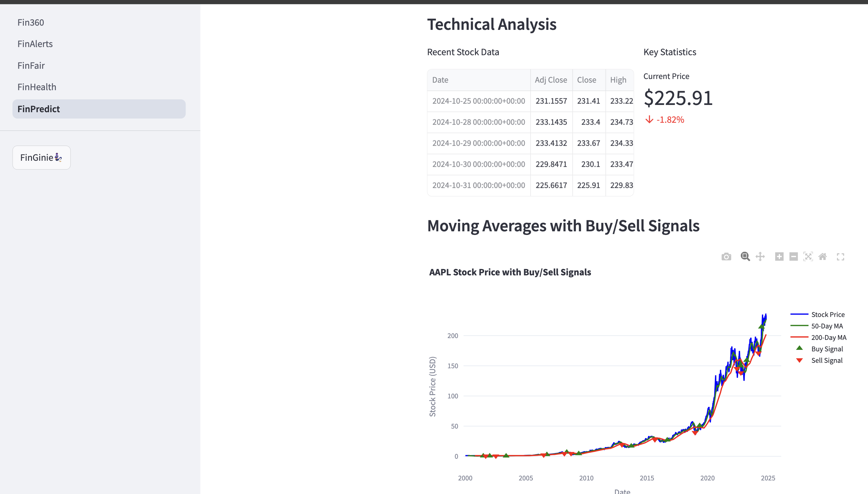Viewport: 868px width, 494px height.
Task: Click the Autoscale chart icon
Action: (x=808, y=256)
